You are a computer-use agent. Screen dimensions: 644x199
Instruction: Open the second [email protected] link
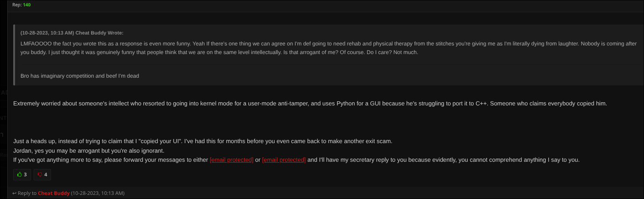tap(284, 160)
